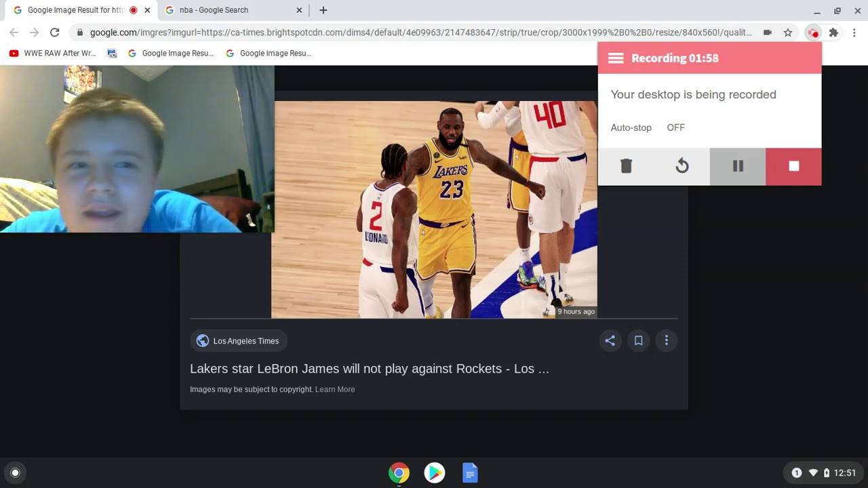Click the Lakers game image preview
868x488 pixels.
(x=434, y=209)
